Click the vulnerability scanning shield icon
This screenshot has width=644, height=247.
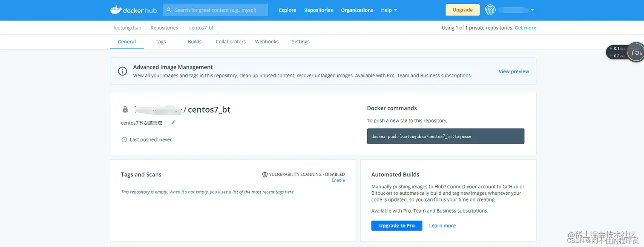coord(264,174)
